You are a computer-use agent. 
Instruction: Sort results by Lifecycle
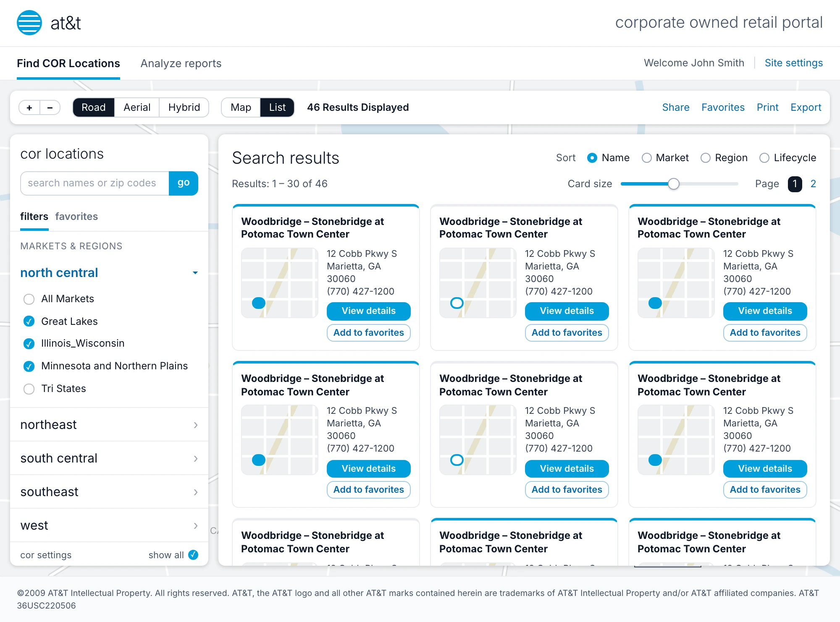pyautogui.click(x=764, y=158)
